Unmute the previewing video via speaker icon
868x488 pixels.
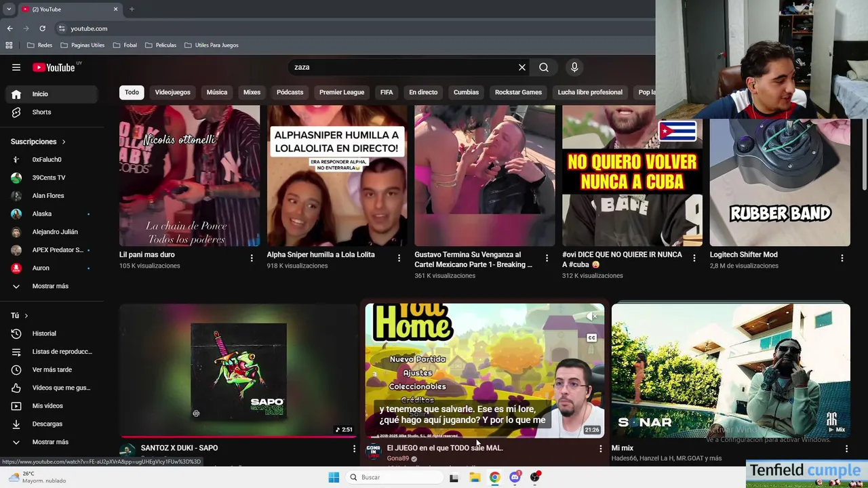pyautogui.click(x=591, y=316)
